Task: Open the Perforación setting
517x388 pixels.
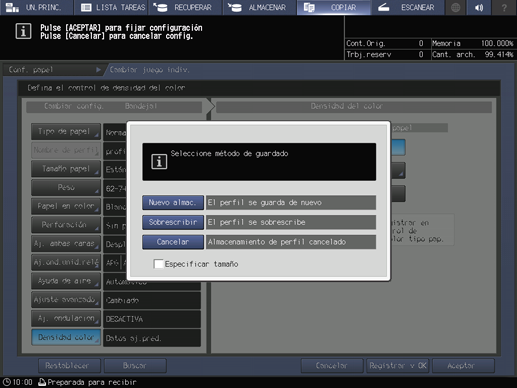Action: tap(66, 225)
